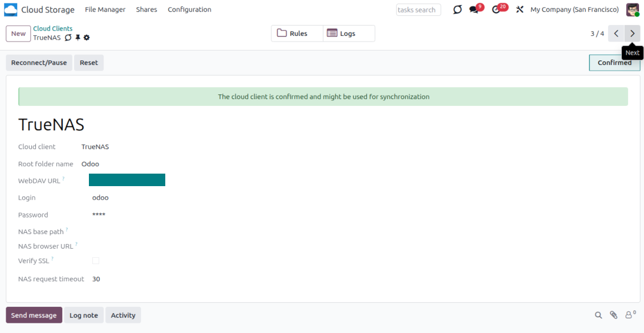
Task: Click the search messages magnifier icon
Action: [x=598, y=315]
